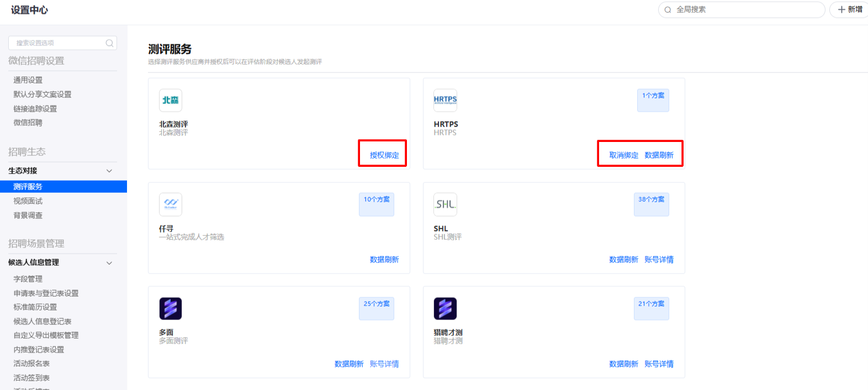
Task: Open 候选人信息登记表 in the sidebar
Action: (x=43, y=322)
